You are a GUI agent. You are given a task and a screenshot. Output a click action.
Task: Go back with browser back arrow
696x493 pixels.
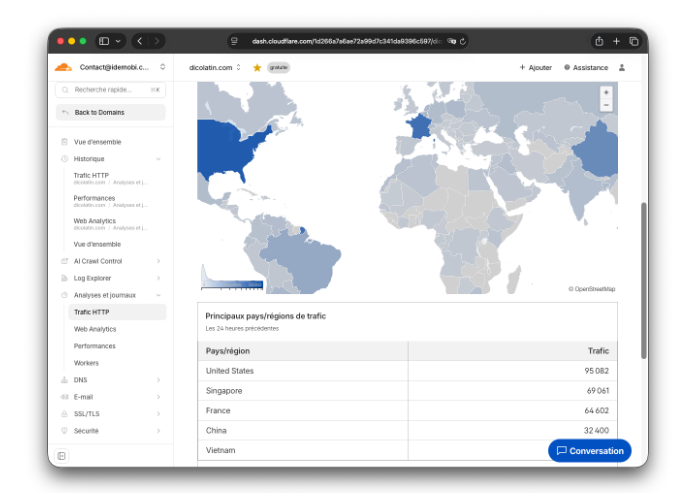pos(140,41)
